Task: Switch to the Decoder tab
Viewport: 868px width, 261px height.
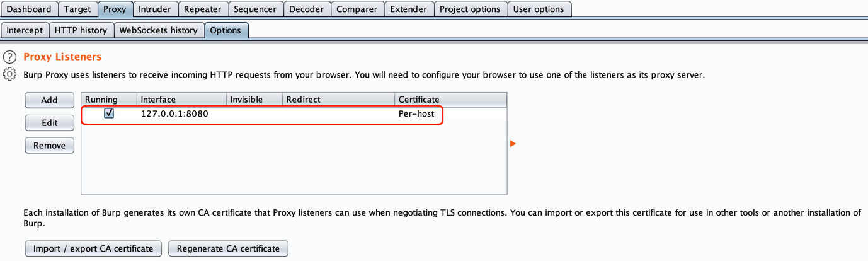Action: [306, 9]
